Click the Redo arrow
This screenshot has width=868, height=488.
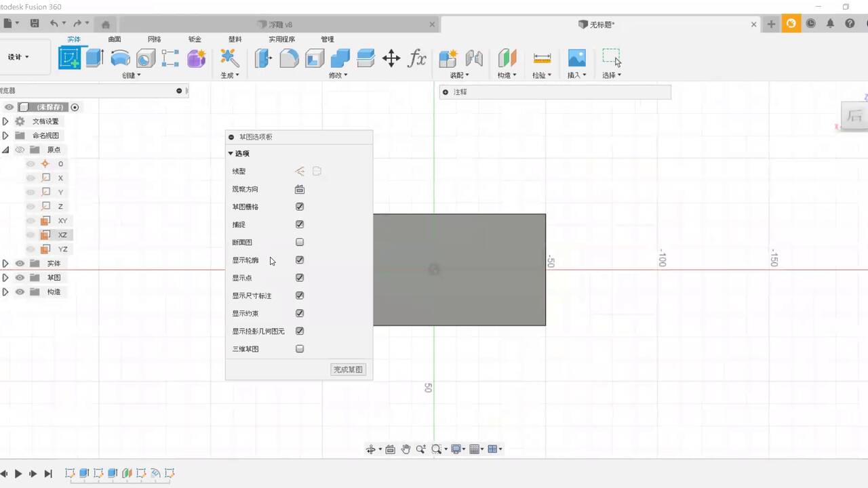pos(77,24)
